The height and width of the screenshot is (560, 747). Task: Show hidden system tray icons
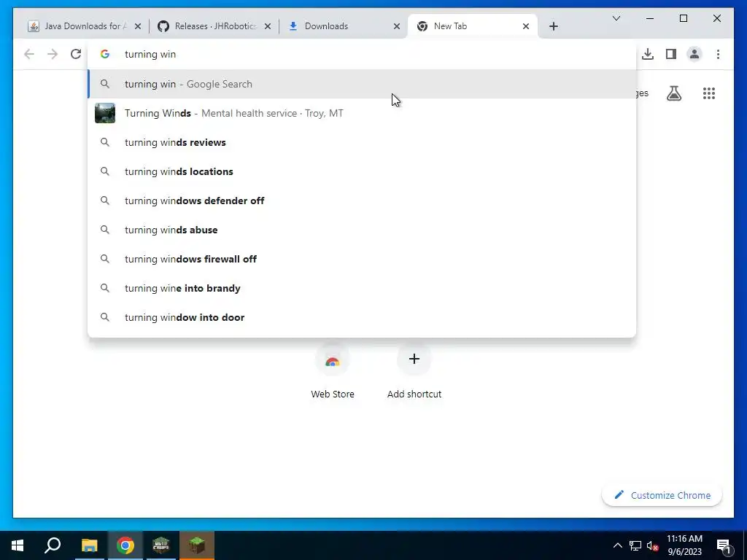(x=617, y=545)
